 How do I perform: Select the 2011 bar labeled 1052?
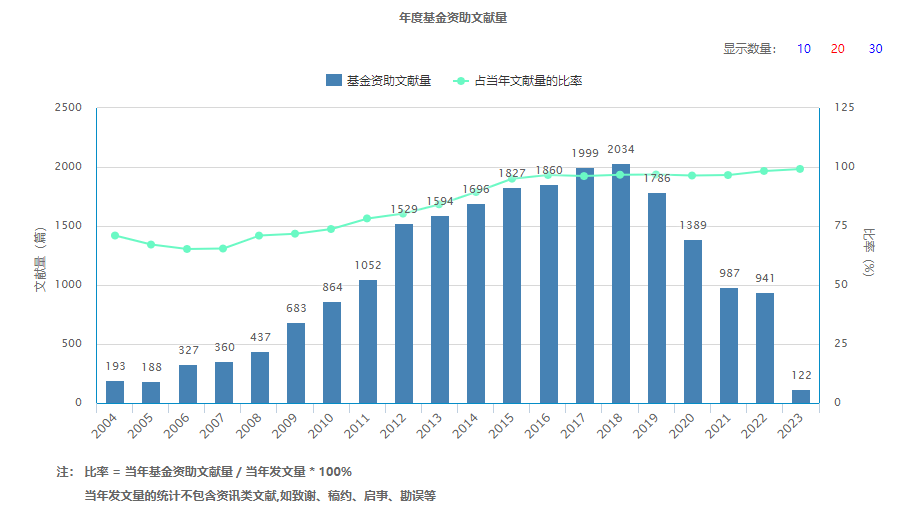pos(368,341)
